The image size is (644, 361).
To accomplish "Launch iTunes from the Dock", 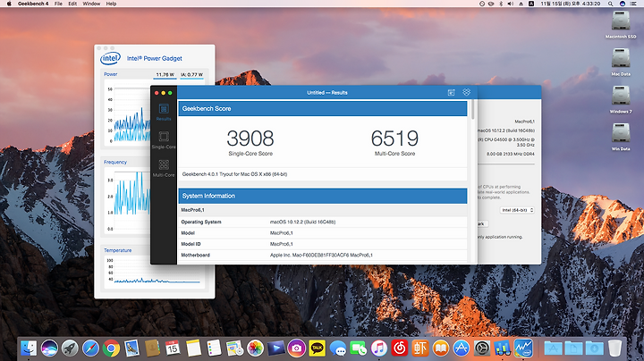I will click(378, 348).
